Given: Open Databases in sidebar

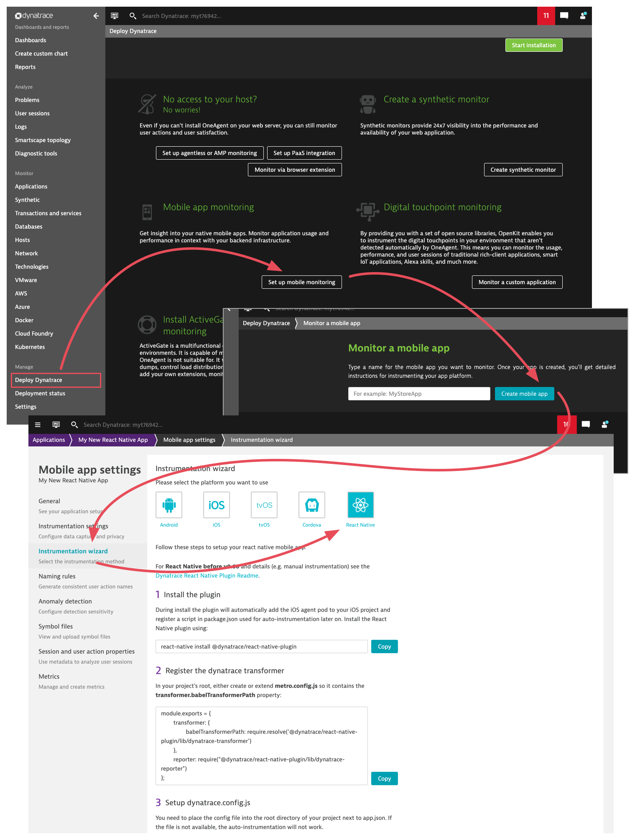Looking at the screenshot, I should 28,227.
